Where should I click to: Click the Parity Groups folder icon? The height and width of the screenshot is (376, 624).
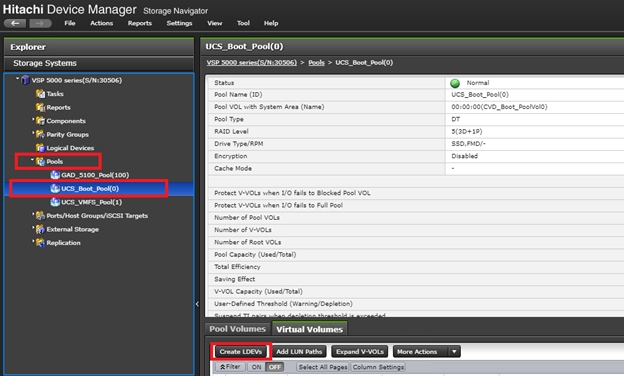[x=40, y=134]
